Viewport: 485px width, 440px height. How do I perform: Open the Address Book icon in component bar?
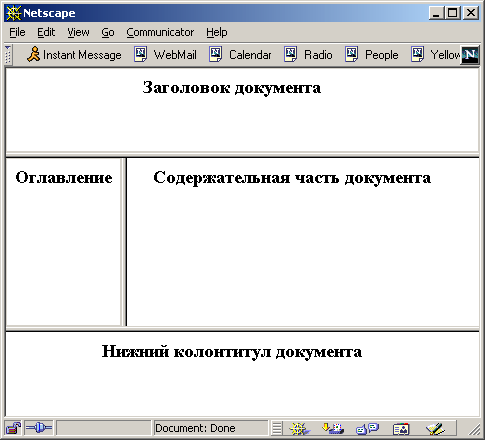[401, 429]
